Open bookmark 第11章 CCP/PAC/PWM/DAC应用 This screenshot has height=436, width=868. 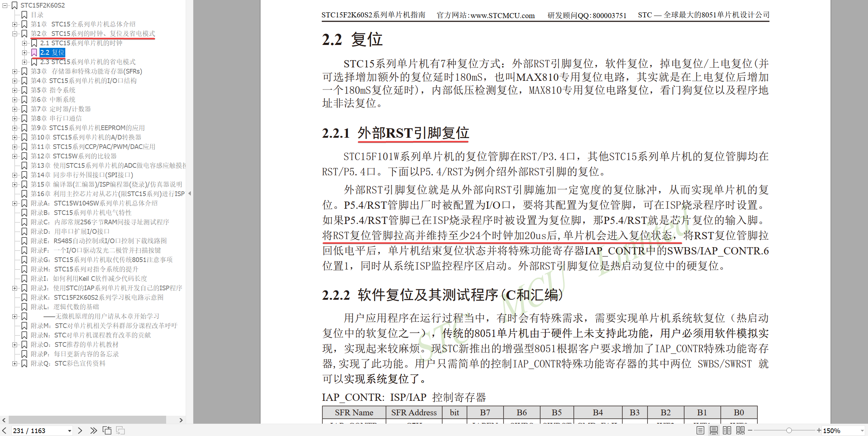point(93,147)
